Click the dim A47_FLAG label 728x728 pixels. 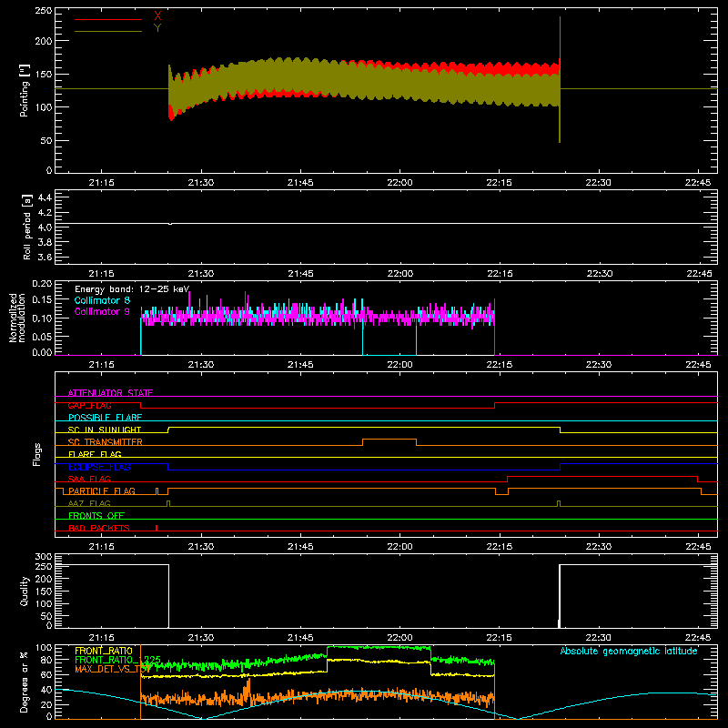pyautogui.click(x=89, y=503)
